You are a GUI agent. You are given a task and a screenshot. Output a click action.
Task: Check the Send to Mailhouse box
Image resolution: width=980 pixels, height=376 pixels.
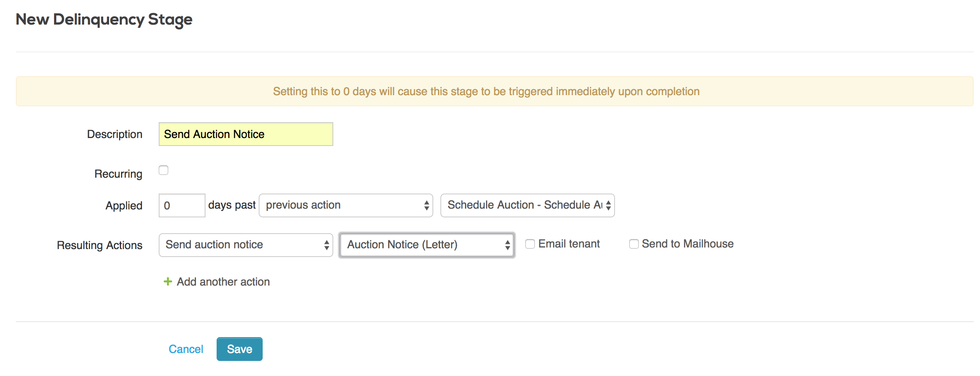coord(634,244)
